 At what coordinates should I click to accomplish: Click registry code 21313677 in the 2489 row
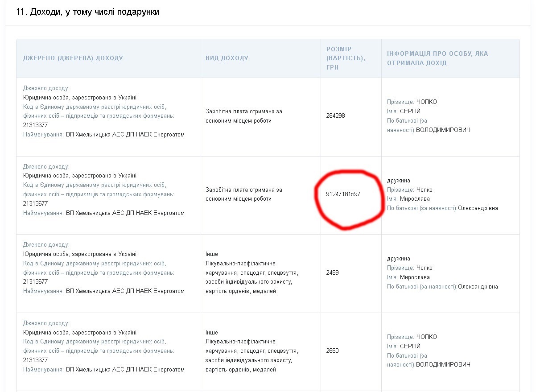click(35, 282)
